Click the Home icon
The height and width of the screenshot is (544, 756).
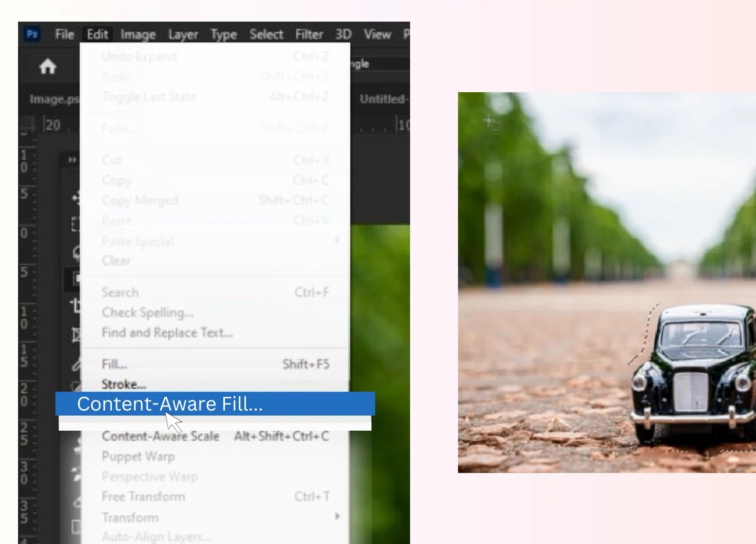point(47,66)
